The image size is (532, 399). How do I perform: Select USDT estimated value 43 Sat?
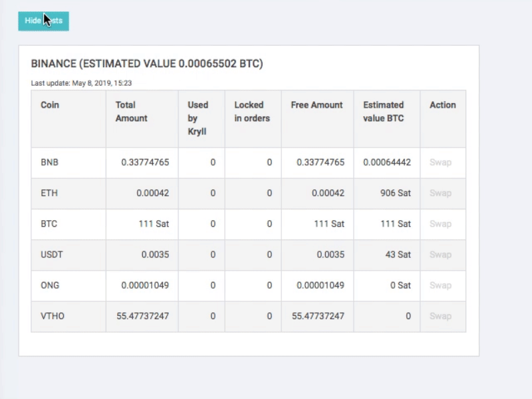point(398,255)
